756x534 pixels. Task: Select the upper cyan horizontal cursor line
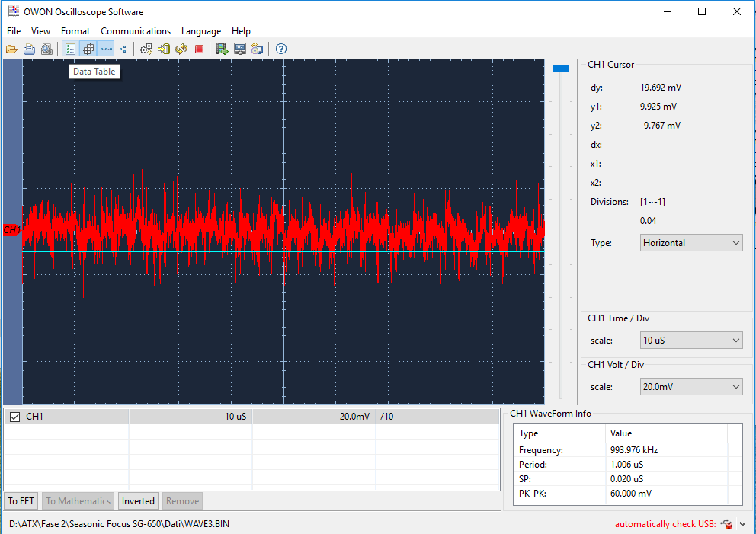pyautogui.click(x=283, y=209)
